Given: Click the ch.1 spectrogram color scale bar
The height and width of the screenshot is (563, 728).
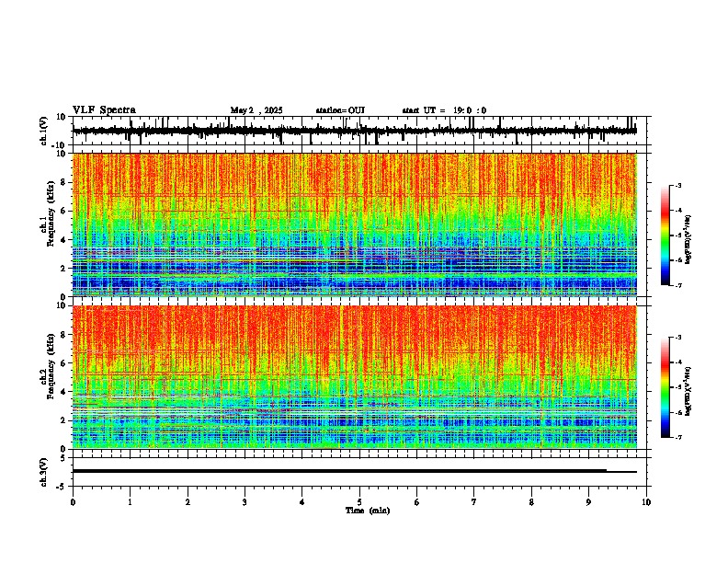Looking at the screenshot, I should 665,236.
